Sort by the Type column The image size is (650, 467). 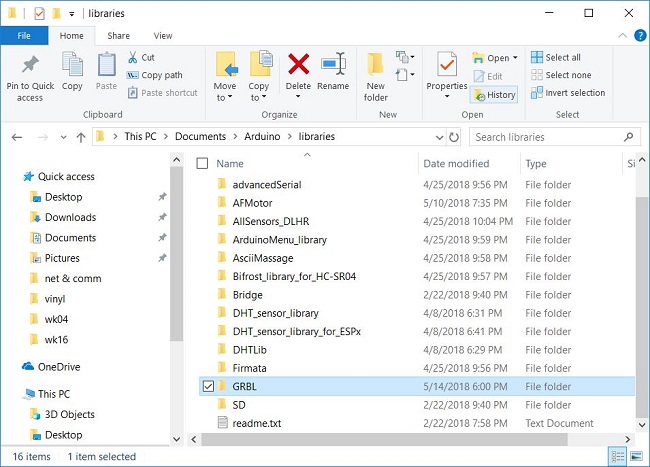pyautogui.click(x=536, y=163)
